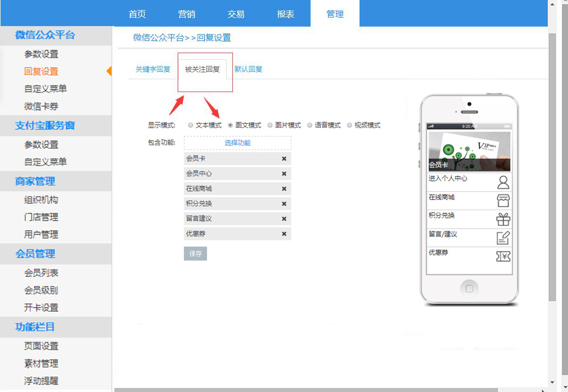This screenshot has height=392, width=568.
Task: Open 自定义菜单 under 支付宝服务窗
Action: click(45, 162)
